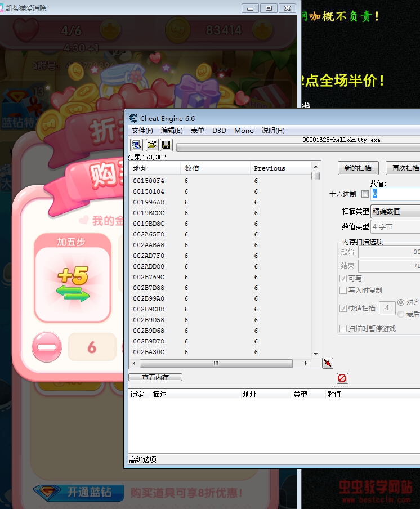Click the quantity 6 box in game
The width and height of the screenshot is (420, 509).
pos(92,347)
